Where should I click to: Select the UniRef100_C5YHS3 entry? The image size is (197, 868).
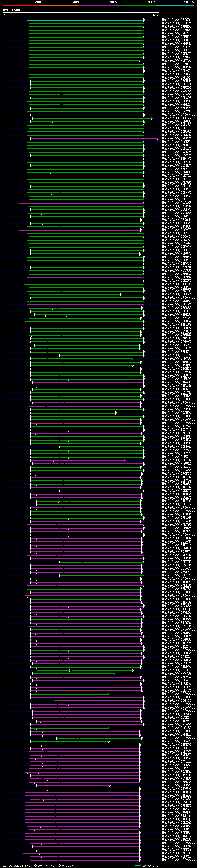(x=177, y=57)
